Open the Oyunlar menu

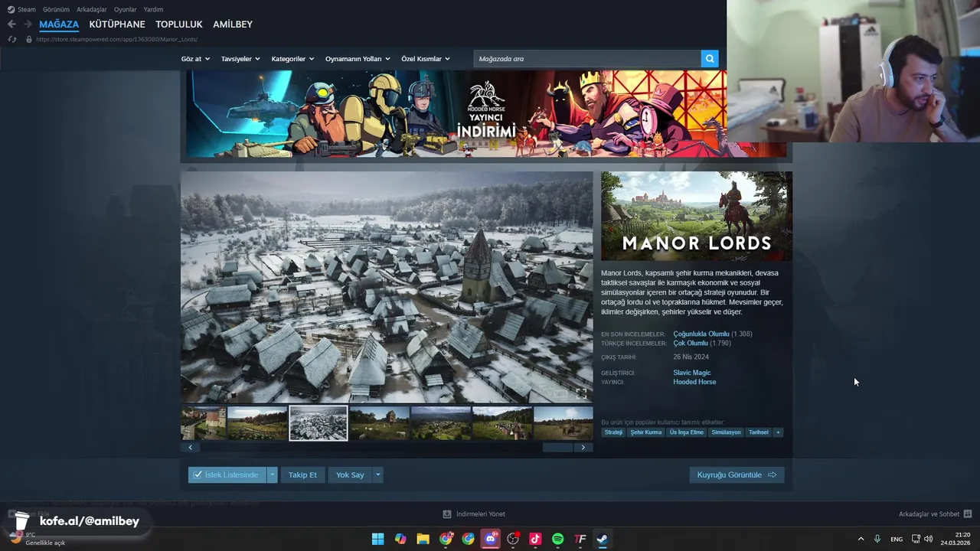pos(126,9)
